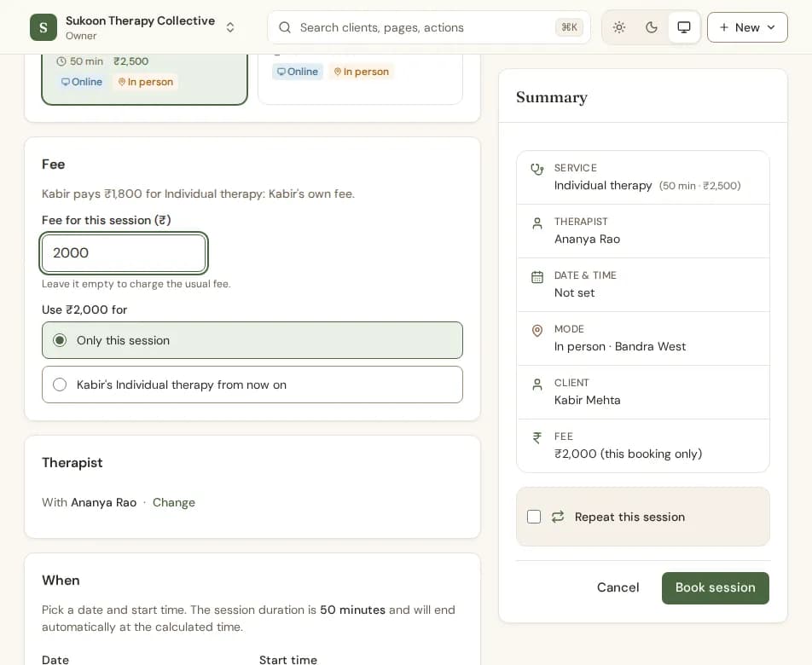
Task: Open the New dropdown menu
Action: pos(747,27)
